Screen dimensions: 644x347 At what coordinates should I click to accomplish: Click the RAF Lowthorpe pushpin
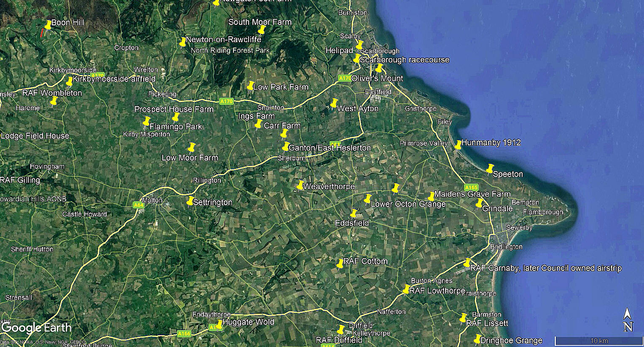(x=406, y=289)
